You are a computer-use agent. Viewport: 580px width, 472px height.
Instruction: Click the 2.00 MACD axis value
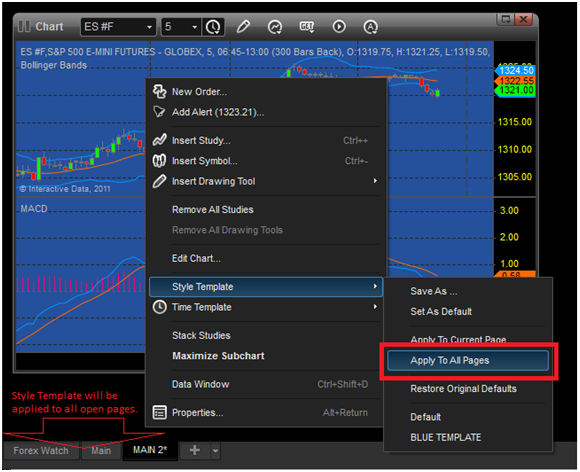click(x=509, y=237)
